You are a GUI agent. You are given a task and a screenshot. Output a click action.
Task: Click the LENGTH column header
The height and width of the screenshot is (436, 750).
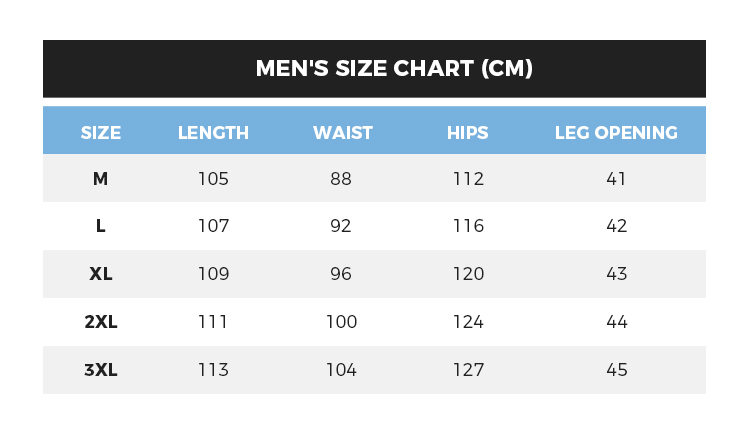click(x=213, y=133)
